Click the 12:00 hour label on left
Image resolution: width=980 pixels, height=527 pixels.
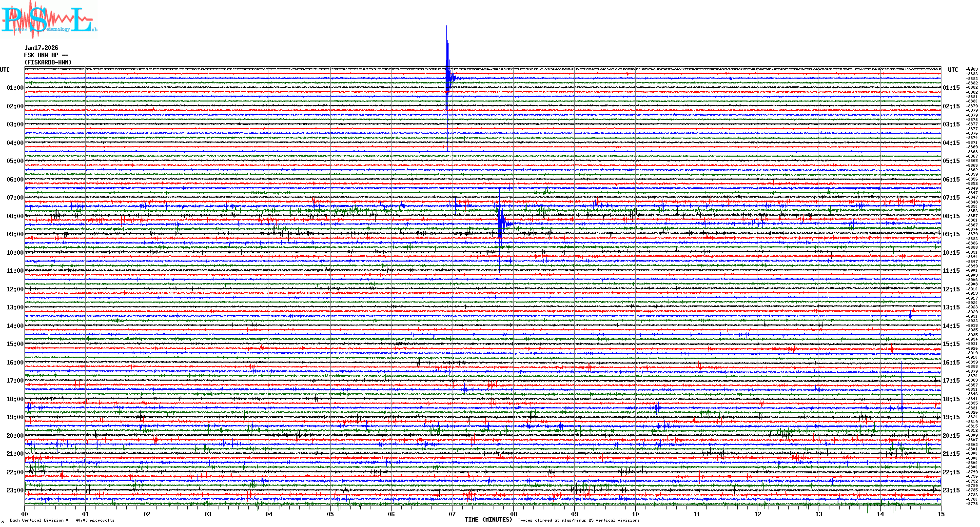point(15,289)
